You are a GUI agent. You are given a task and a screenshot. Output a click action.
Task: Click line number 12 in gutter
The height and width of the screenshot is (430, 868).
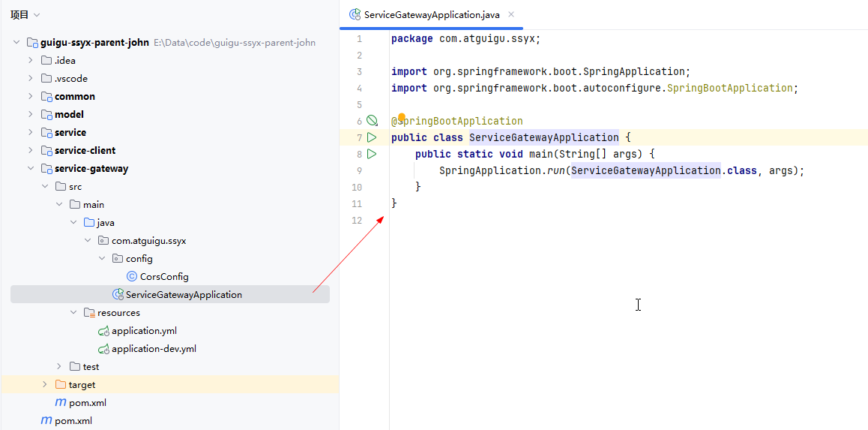[356, 221]
